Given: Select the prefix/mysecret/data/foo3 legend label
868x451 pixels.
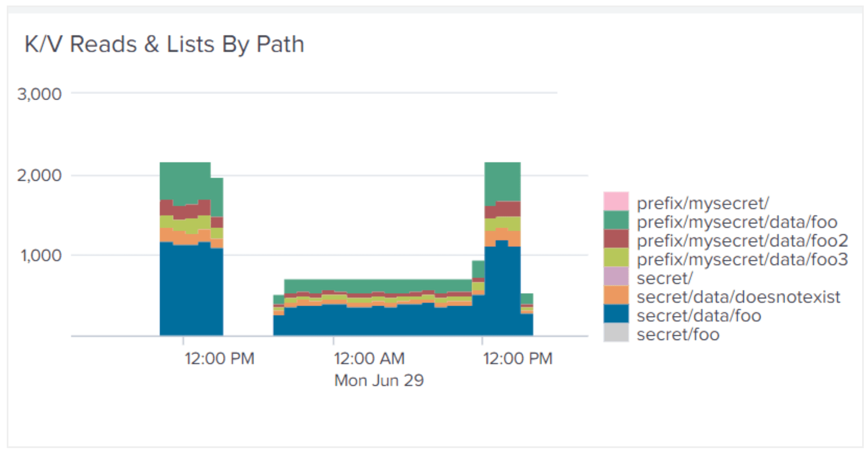Looking at the screenshot, I should 742,259.
